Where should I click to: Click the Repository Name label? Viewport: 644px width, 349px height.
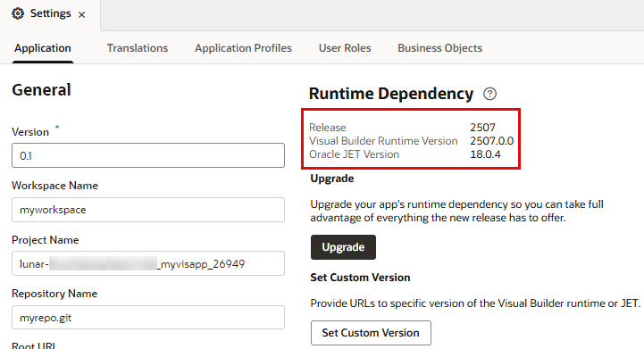tap(54, 294)
